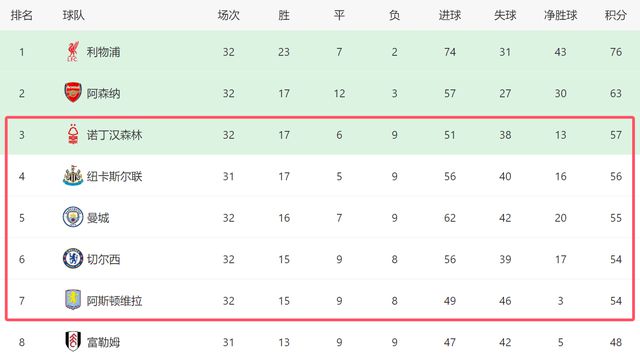Click the 场次 column header
Image resolution: width=640 pixels, height=360 pixels.
(229, 16)
